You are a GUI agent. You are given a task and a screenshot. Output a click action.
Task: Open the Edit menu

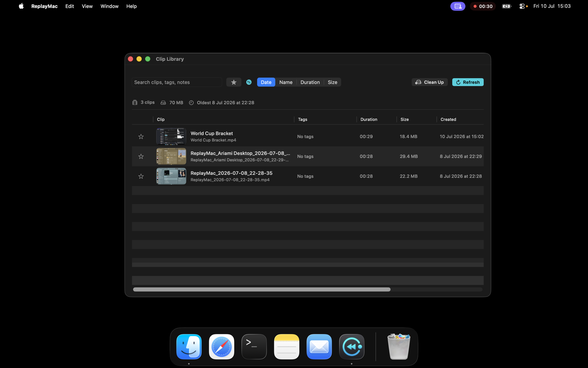[69, 6]
